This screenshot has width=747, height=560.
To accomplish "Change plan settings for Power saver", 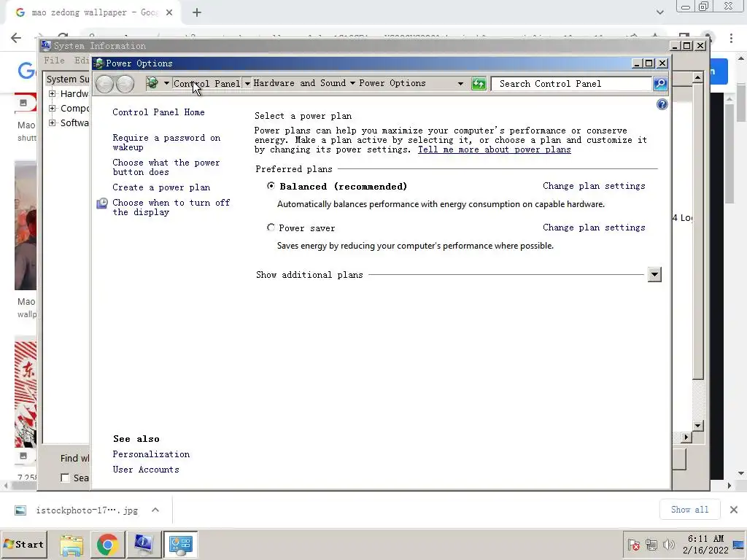I will 594,227.
